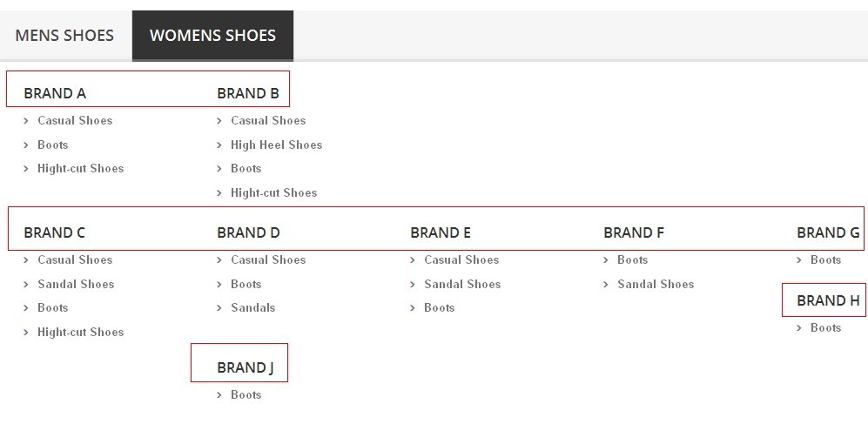This screenshot has width=868, height=431.
Task: Open the BRAND E heading
Action: [441, 232]
